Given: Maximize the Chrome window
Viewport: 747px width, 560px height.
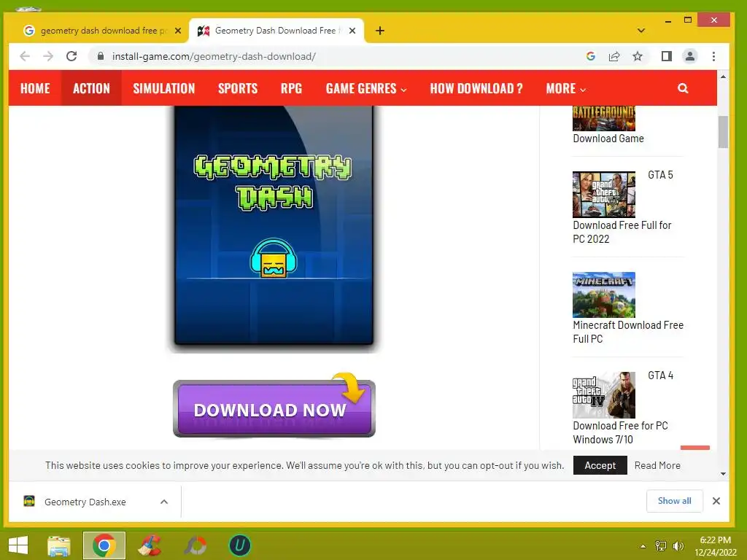Looking at the screenshot, I should 687,20.
